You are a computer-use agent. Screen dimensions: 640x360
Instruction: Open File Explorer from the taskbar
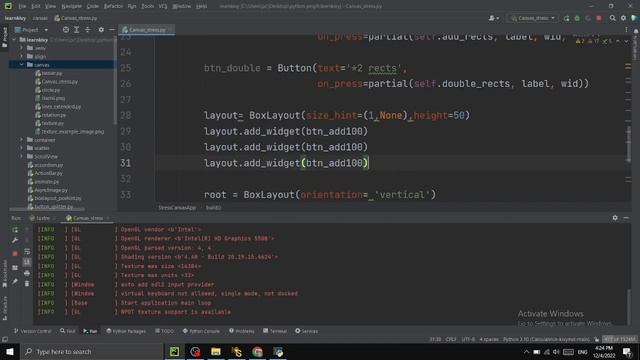click(216, 352)
